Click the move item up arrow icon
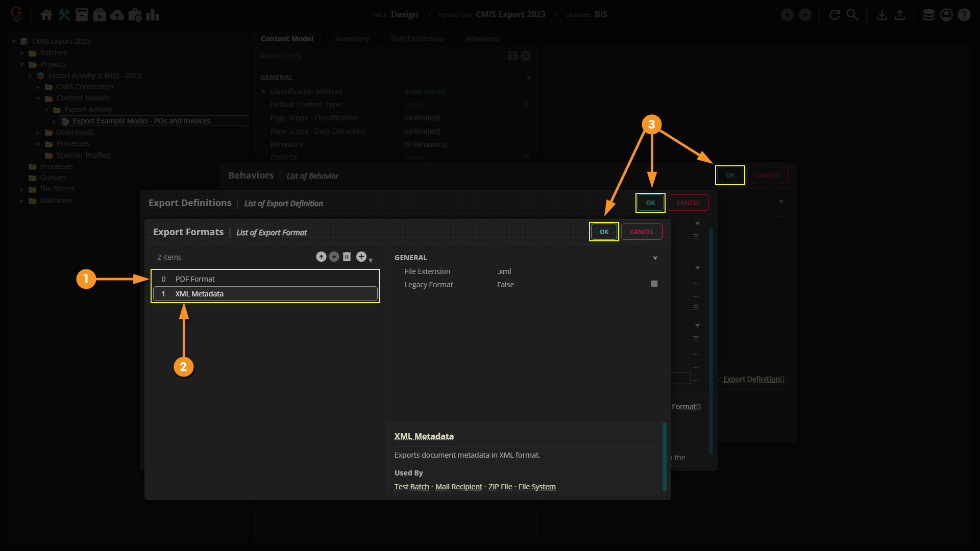 pyautogui.click(x=321, y=257)
